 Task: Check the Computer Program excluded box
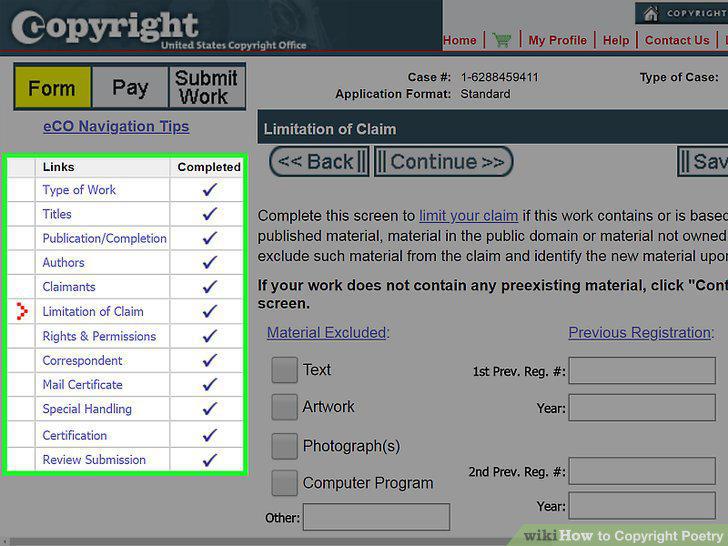tap(285, 483)
